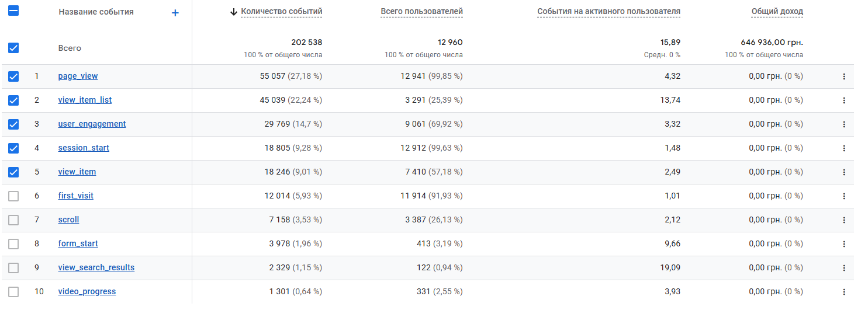
Task: Open three-dot menu for video_progress row
Action: (x=843, y=292)
